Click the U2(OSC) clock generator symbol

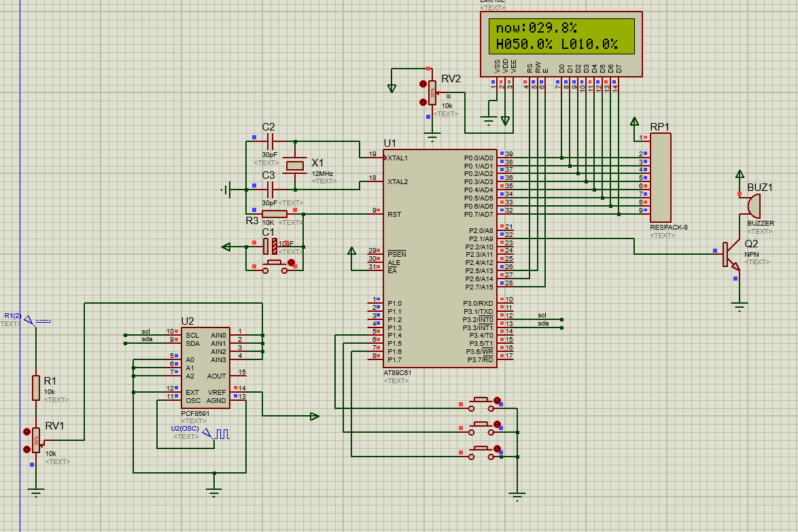tap(217, 434)
